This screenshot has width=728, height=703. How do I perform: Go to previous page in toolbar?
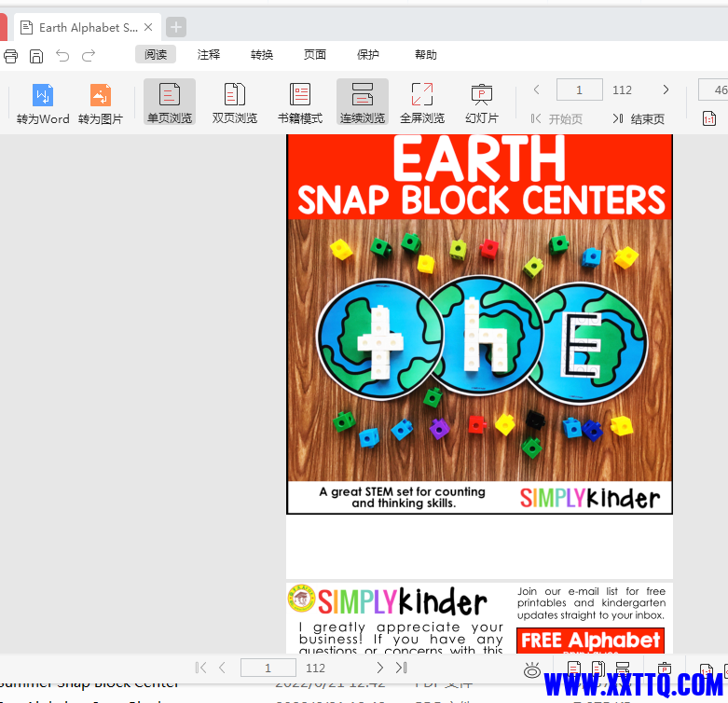click(536, 90)
